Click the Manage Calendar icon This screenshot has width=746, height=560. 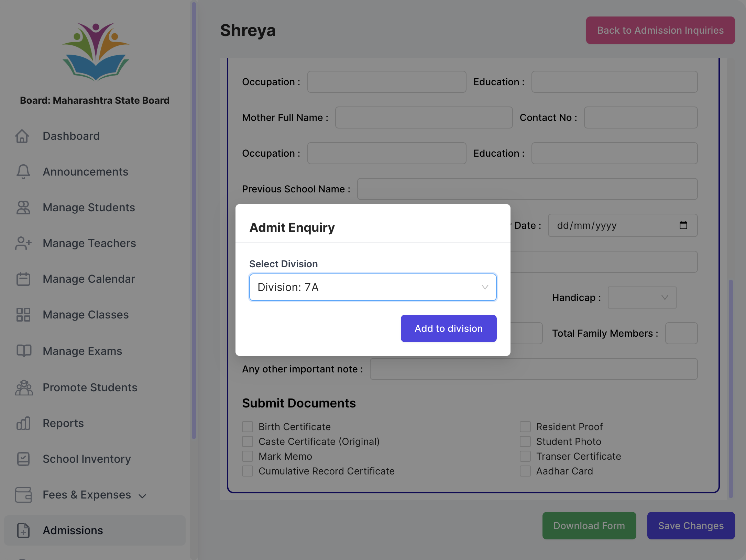coord(23,279)
